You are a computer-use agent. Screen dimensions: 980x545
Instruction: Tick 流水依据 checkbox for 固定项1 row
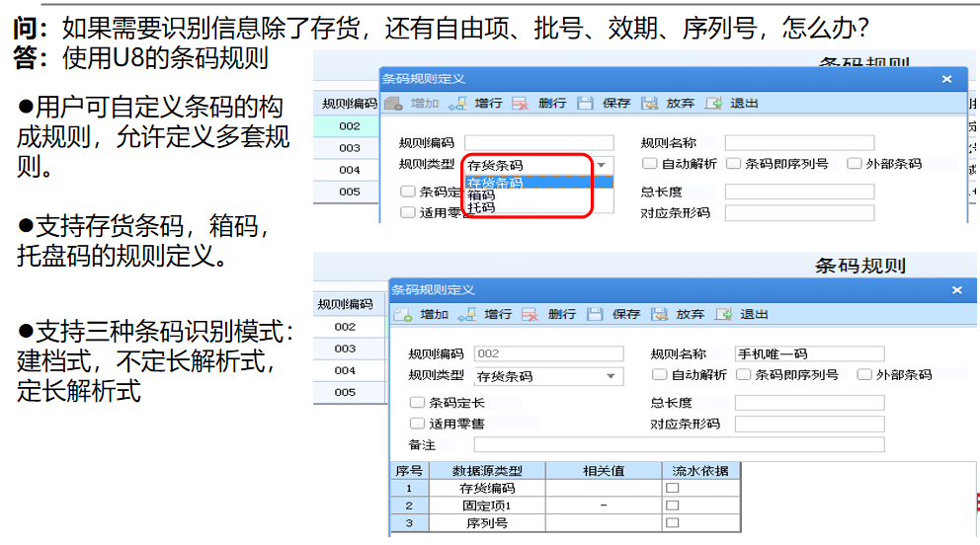pos(673,506)
